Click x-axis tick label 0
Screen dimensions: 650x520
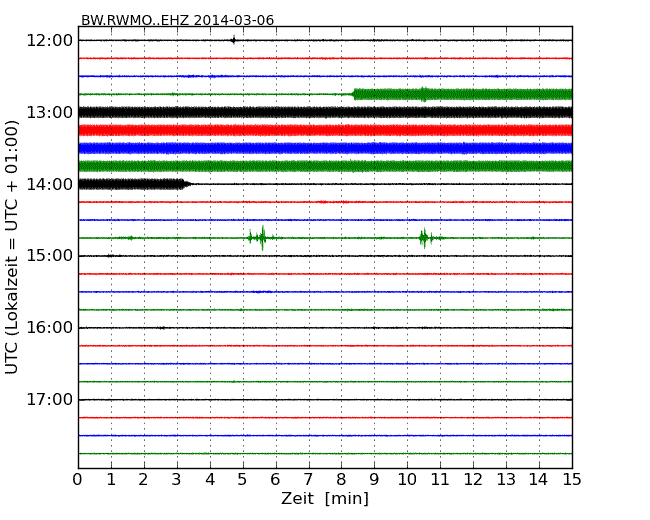click(x=78, y=480)
